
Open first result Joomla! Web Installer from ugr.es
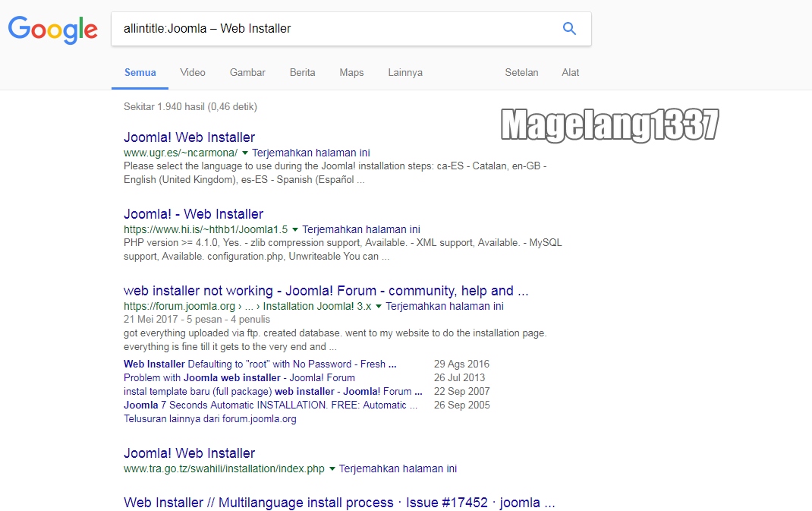(189, 137)
